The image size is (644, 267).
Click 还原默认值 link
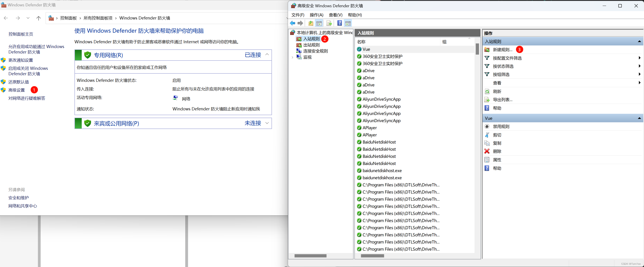pyautogui.click(x=18, y=82)
